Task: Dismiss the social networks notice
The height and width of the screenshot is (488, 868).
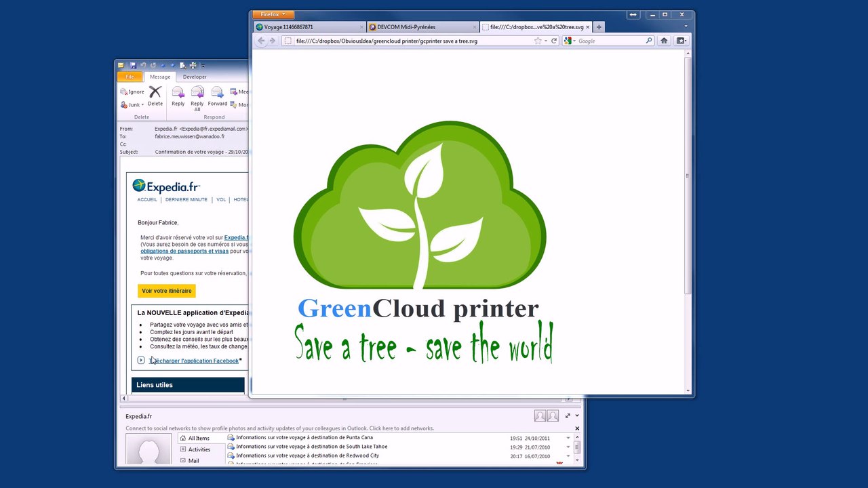Action: pos(577,428)
